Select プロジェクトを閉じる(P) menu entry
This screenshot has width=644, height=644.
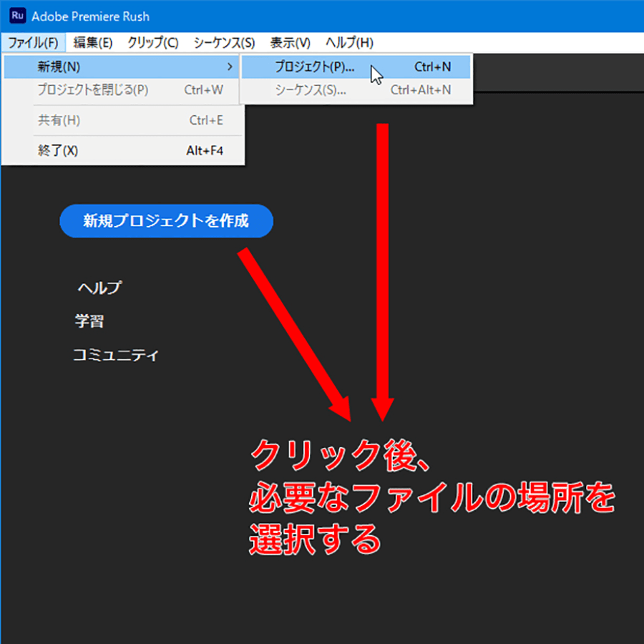pyautogui.click(x=122, y=90)
